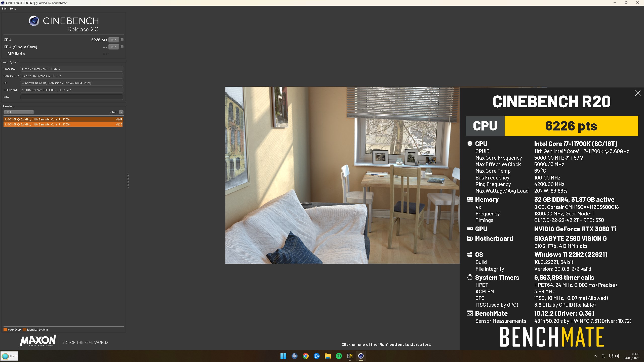644x362 pixels.
Task: Click the Memory module icon in BenchMate panel
Action: (x=470, y=199)
